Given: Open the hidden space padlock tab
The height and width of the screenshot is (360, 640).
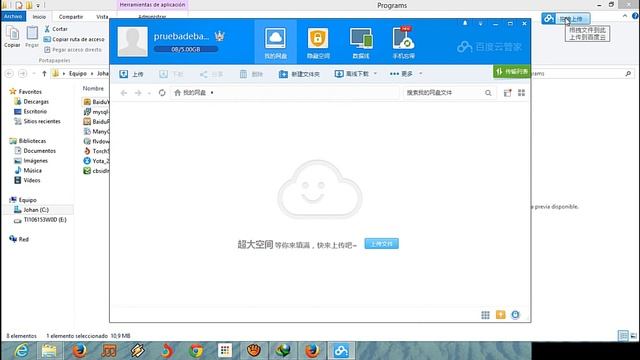Looking at the screenshot, I should 318,43.
